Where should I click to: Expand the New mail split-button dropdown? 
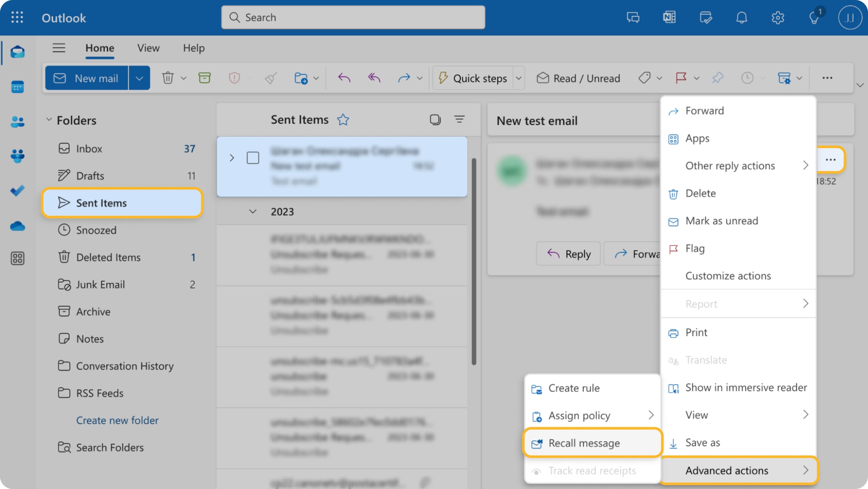point(139,78)
